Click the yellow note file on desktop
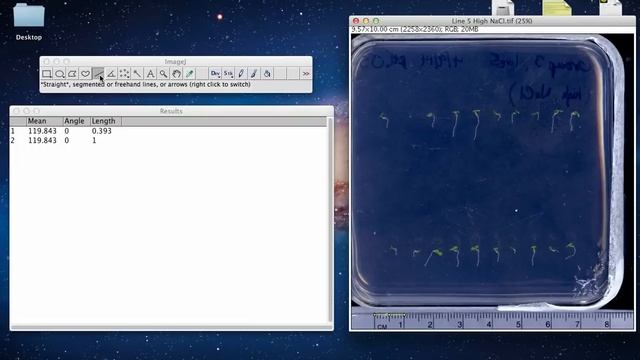The height and width of the screenshot is (360, 640). (x=557, y=8)
